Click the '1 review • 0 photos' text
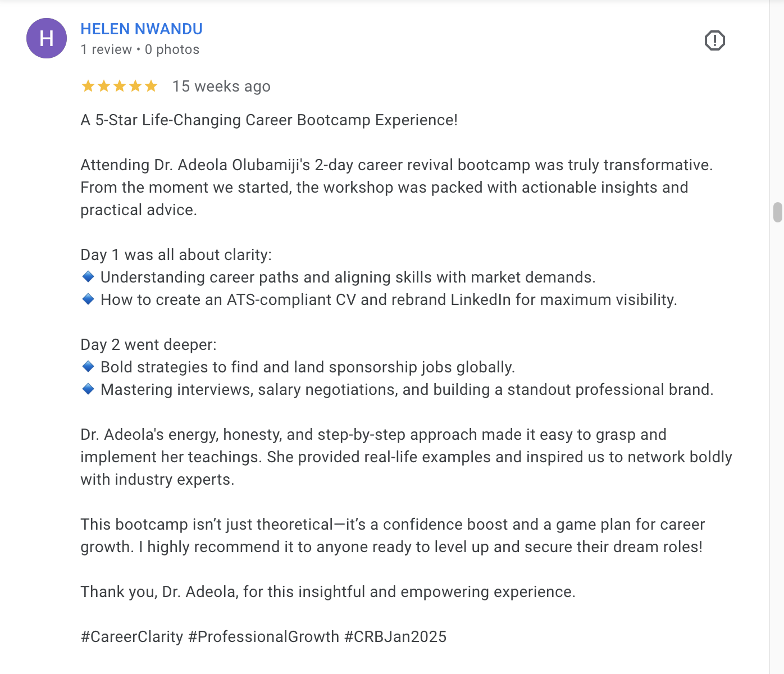Image resolution: width=784 pixels, height=674 pixels. tap(140, 49)
